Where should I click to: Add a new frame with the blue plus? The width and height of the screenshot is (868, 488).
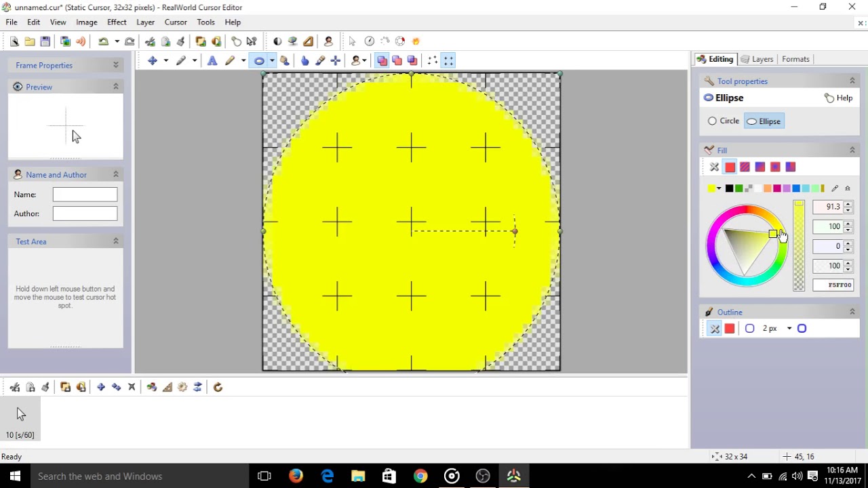tap(101, 387)
